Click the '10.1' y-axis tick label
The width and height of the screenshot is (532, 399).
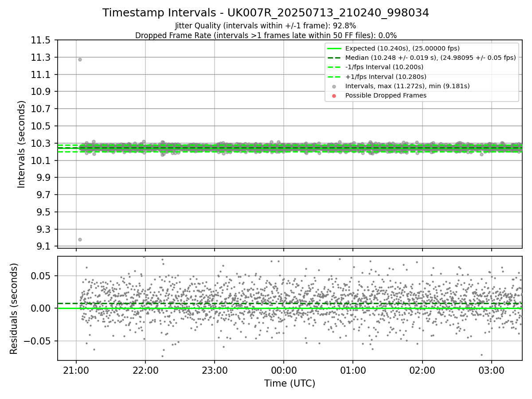point(40,160)
